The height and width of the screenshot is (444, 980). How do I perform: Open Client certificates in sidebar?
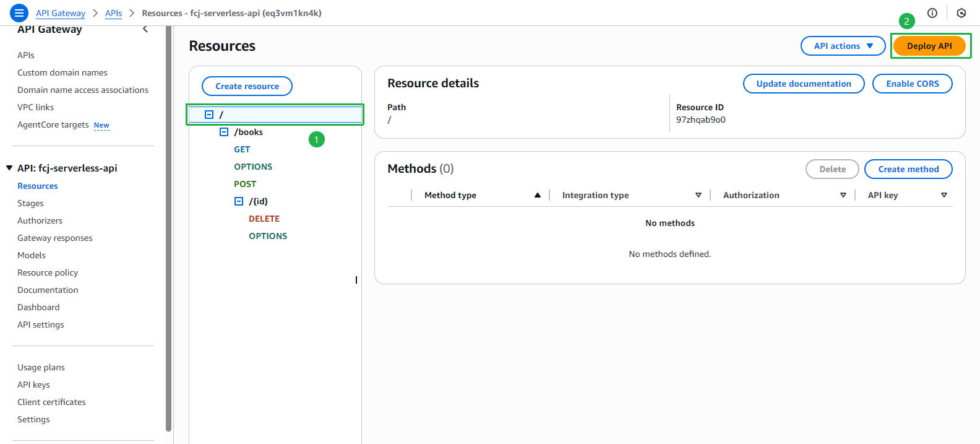tap(51, 402)
